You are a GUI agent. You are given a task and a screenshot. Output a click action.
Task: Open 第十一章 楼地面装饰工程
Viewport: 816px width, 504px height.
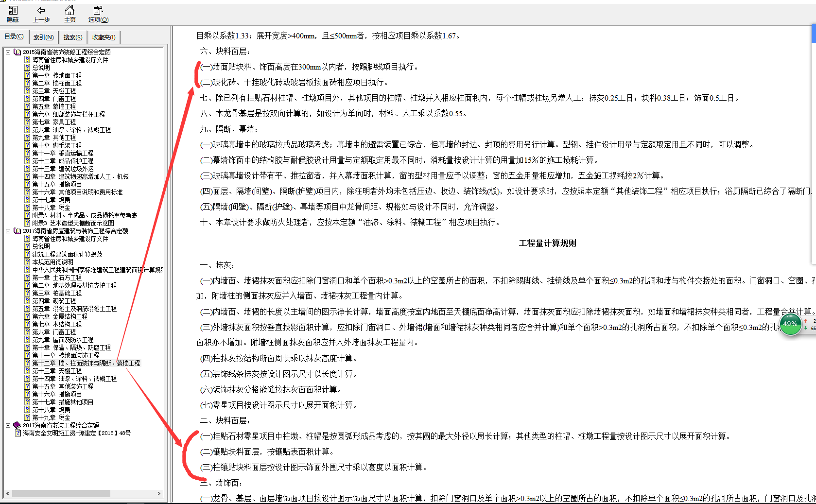(x=66, y=355)
